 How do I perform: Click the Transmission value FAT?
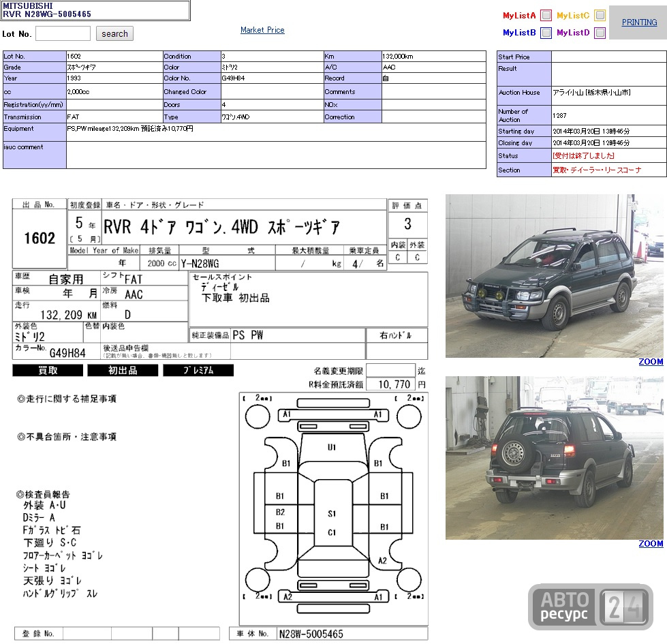[73, 117]
